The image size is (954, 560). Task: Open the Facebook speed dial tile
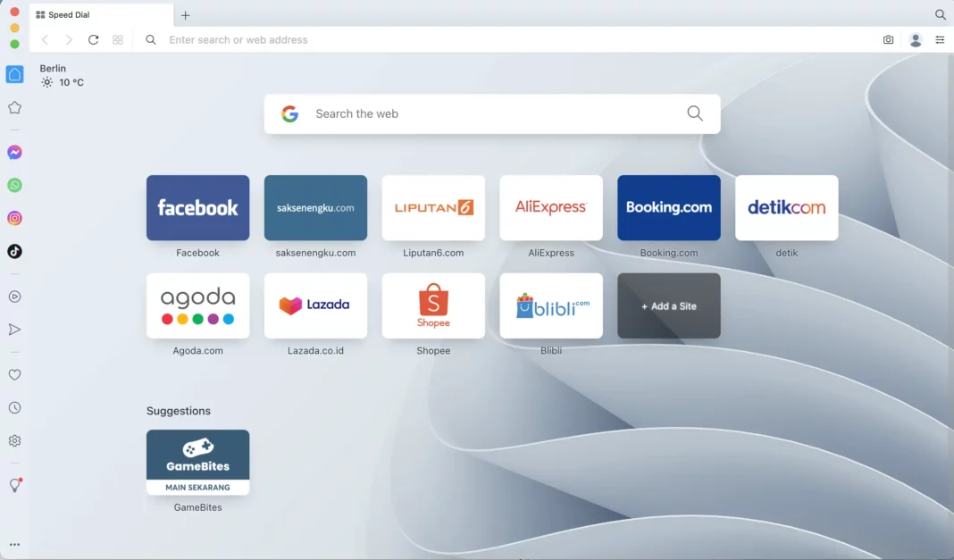tap(197, 208)
